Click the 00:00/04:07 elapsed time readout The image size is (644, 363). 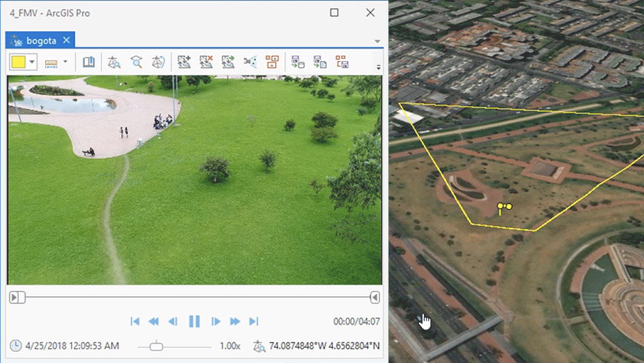(357, 321)
